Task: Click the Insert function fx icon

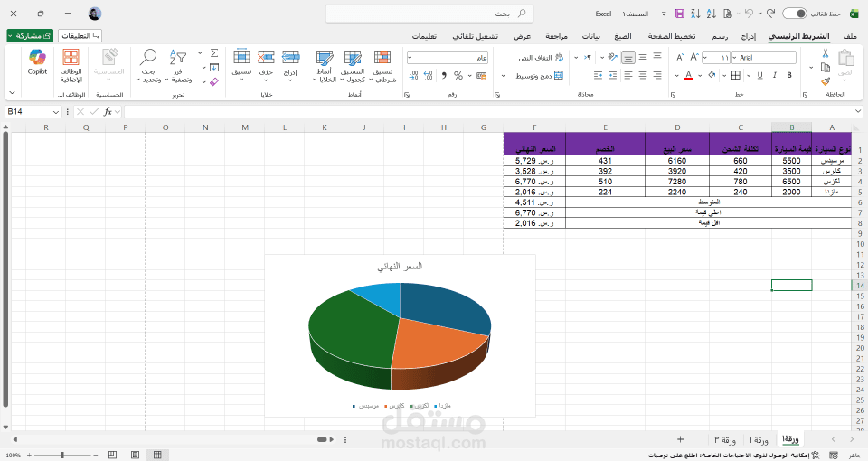Action: point(108,112)
